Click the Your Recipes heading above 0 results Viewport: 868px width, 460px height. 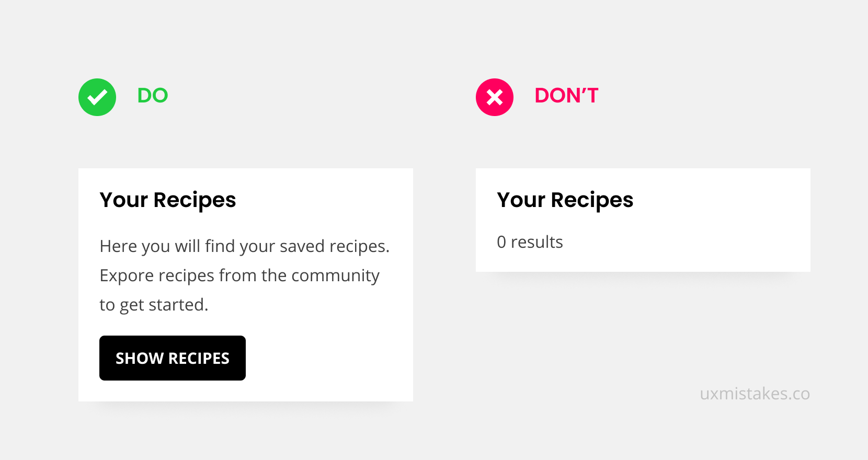point(565,200)
